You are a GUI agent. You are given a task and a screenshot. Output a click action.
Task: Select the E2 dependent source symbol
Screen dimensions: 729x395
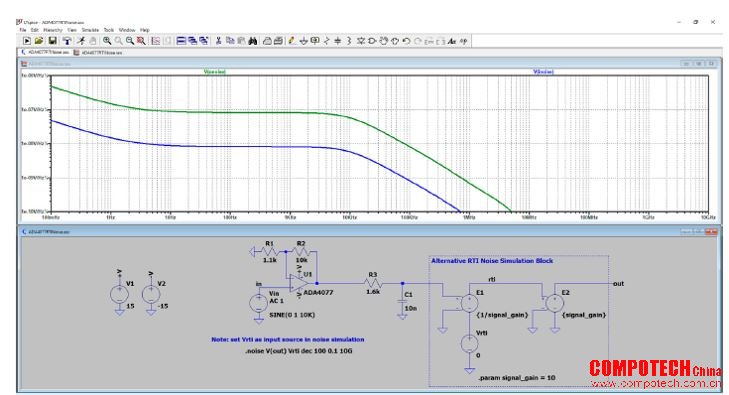(554, 303)
